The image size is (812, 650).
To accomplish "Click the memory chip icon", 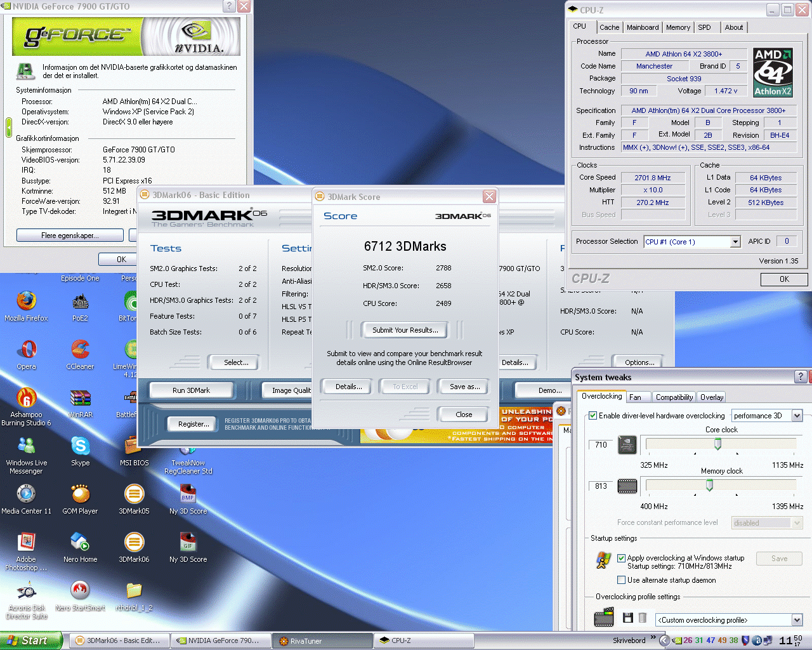I will [627, 486].
